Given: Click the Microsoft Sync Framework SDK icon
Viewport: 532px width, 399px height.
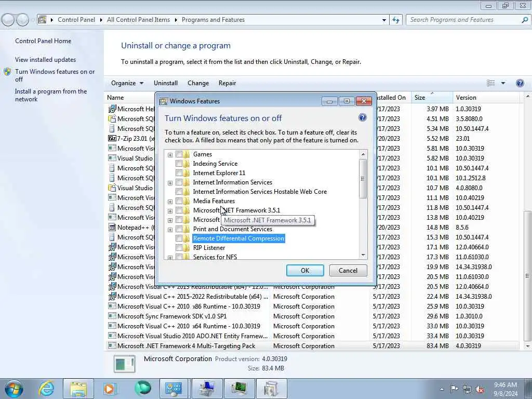Looking at the screenshot, I should point(112,316).
